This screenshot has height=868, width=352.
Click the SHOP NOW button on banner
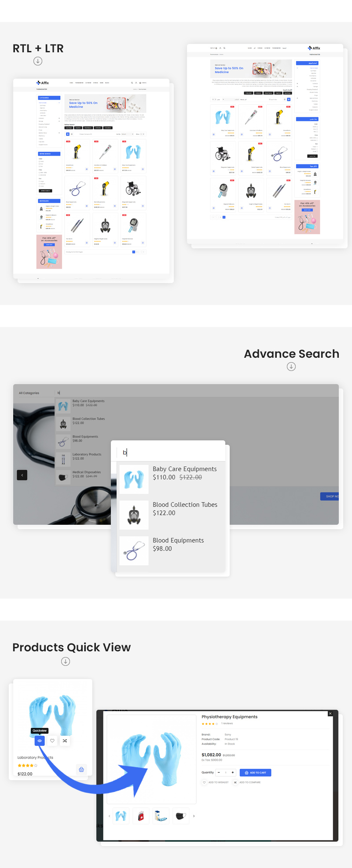(330, 496)
